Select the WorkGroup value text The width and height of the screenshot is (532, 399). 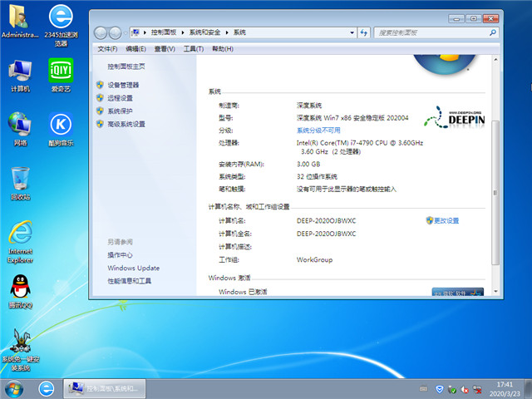point(314,259)
